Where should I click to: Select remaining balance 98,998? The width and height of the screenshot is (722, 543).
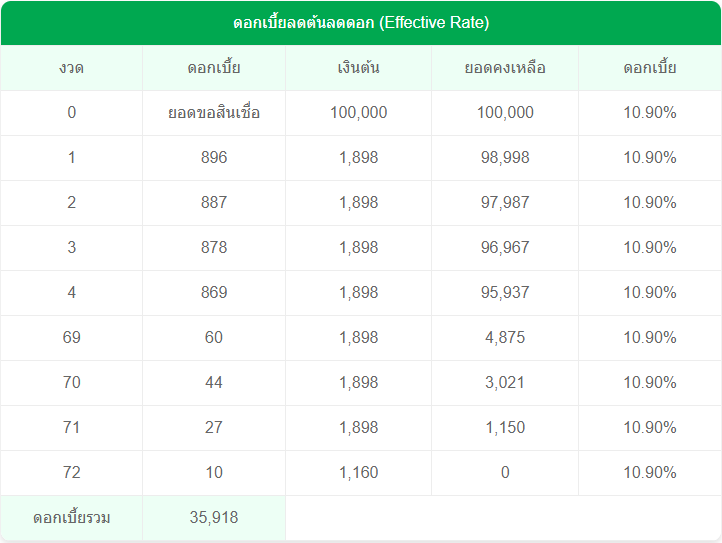click(x=505, y=158)
